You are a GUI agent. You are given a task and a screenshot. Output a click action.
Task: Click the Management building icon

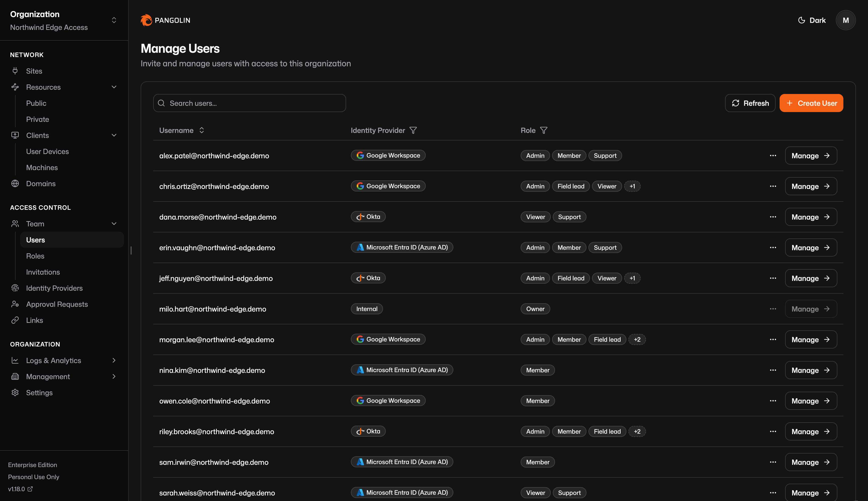click(15, 376)
